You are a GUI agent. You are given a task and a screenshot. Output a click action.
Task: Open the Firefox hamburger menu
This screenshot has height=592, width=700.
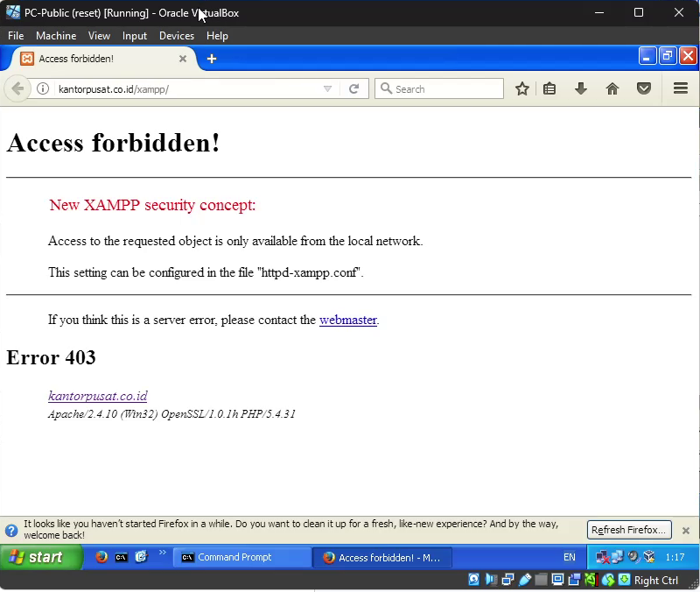point(681,88)
